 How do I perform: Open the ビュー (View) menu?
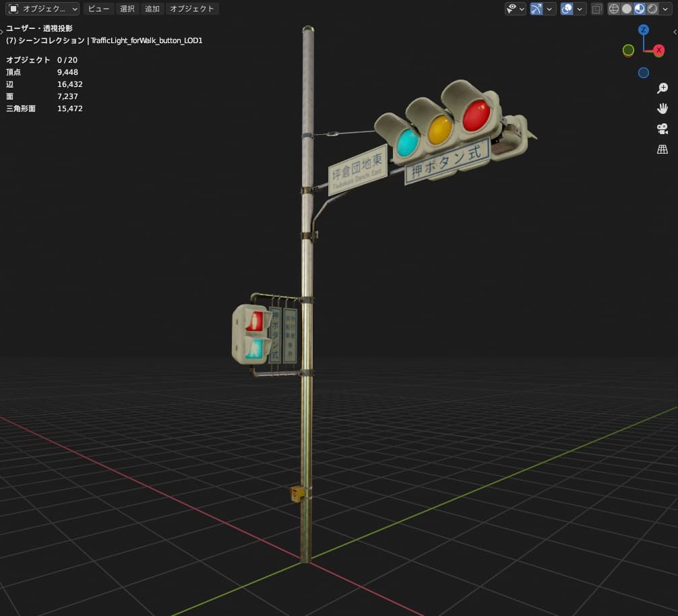pyautogui.click(x=98, y=9)
